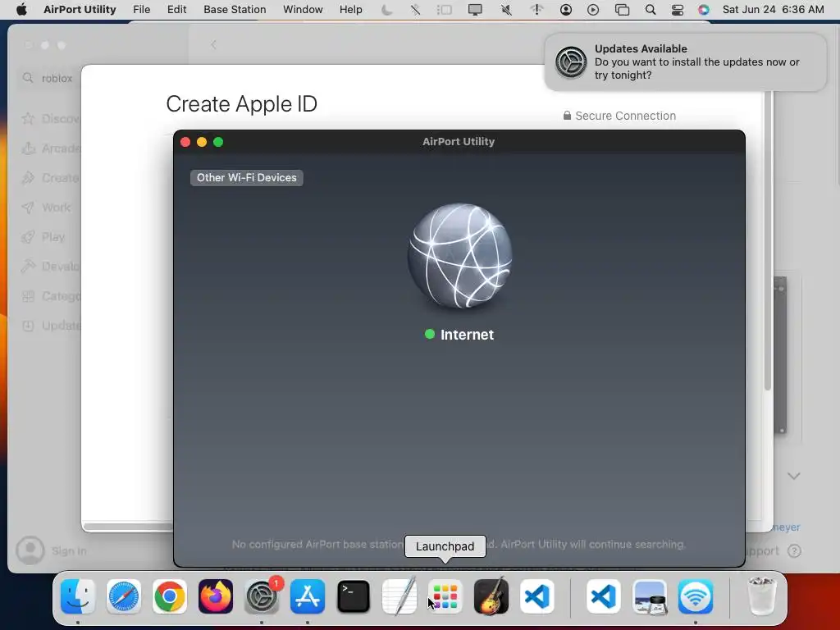Click the display icon in menu bar
This screenshot has width=840, height=630.
tap(475, 10)
